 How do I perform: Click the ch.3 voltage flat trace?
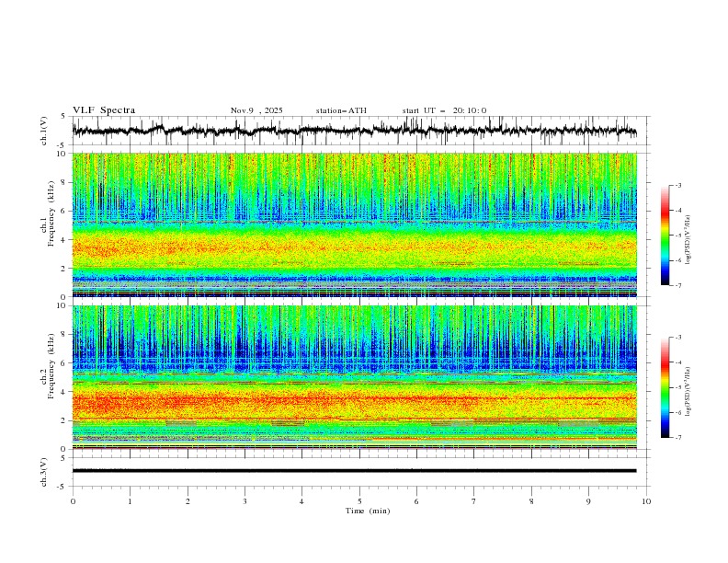pyautogui.click(x=354, y=471)
